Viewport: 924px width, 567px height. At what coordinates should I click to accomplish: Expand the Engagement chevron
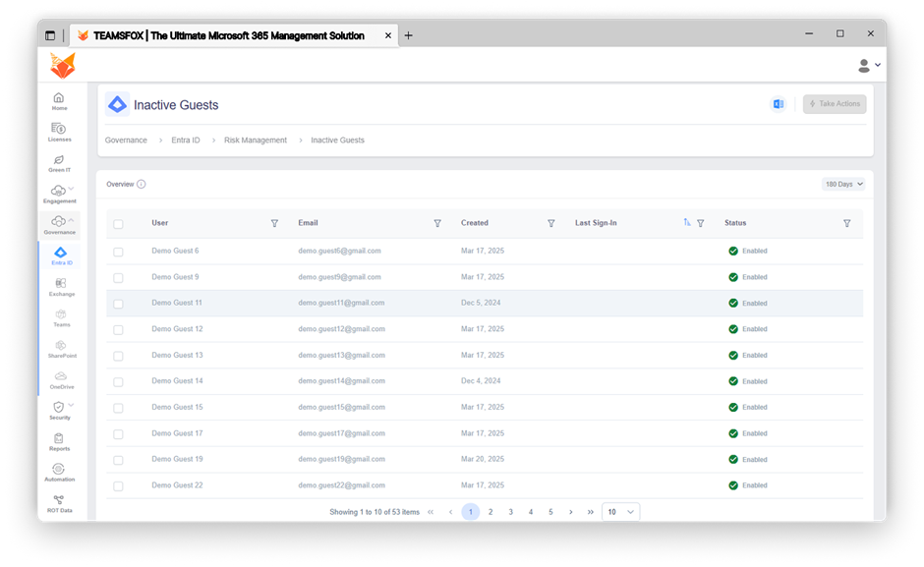click(x=72, y=189)
